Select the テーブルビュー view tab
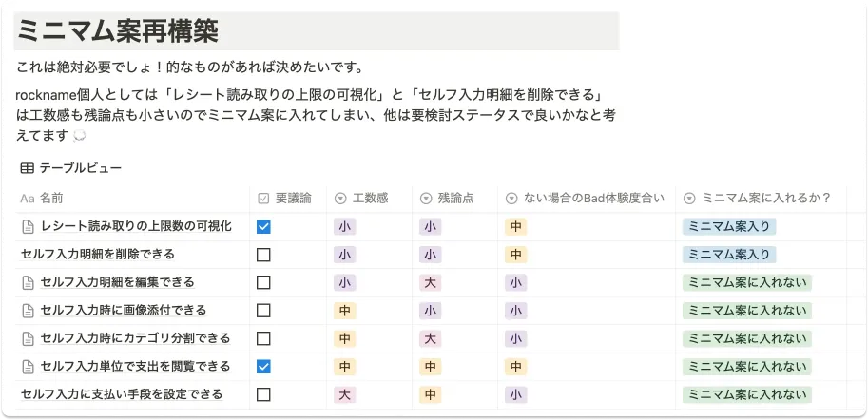 coord(71,168)
